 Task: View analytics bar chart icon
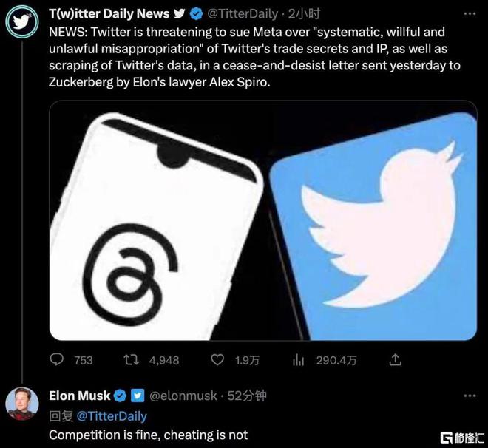tap(298, 360)
